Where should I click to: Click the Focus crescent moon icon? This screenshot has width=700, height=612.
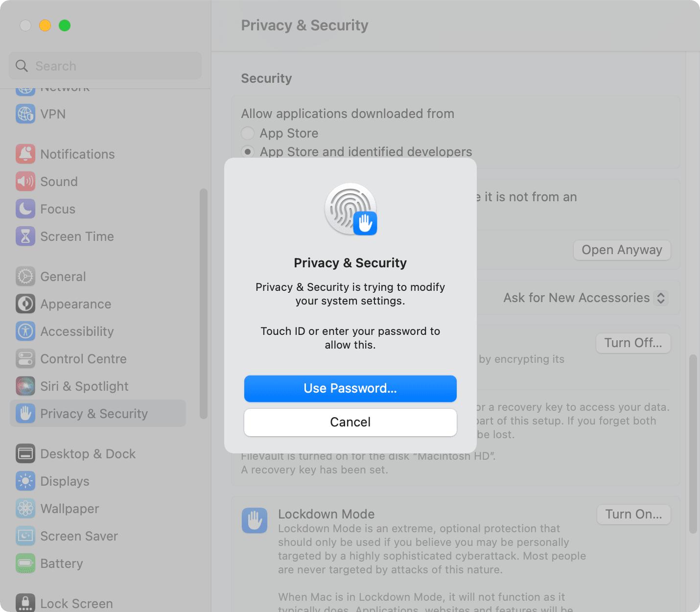pos(25,209)
